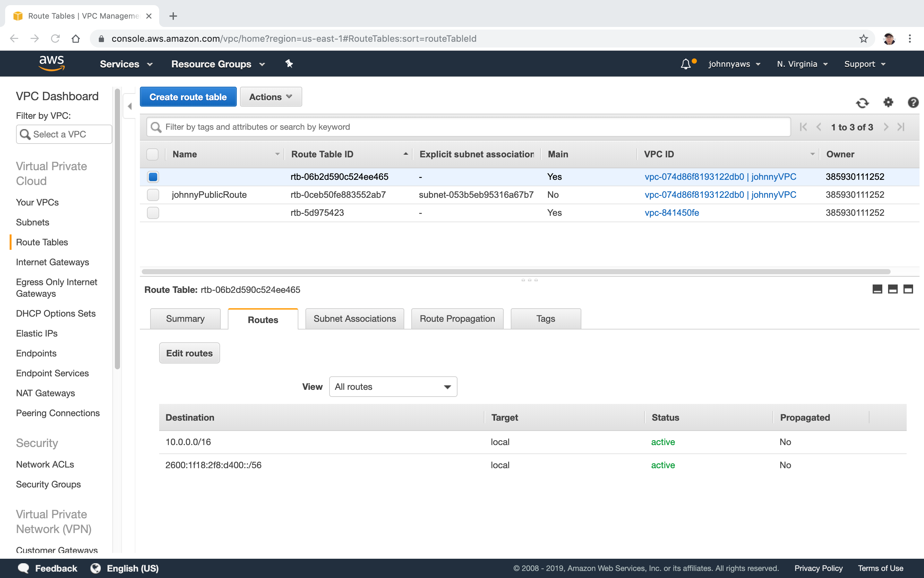Open VPC Dashboard link

[x=57, y=96]
